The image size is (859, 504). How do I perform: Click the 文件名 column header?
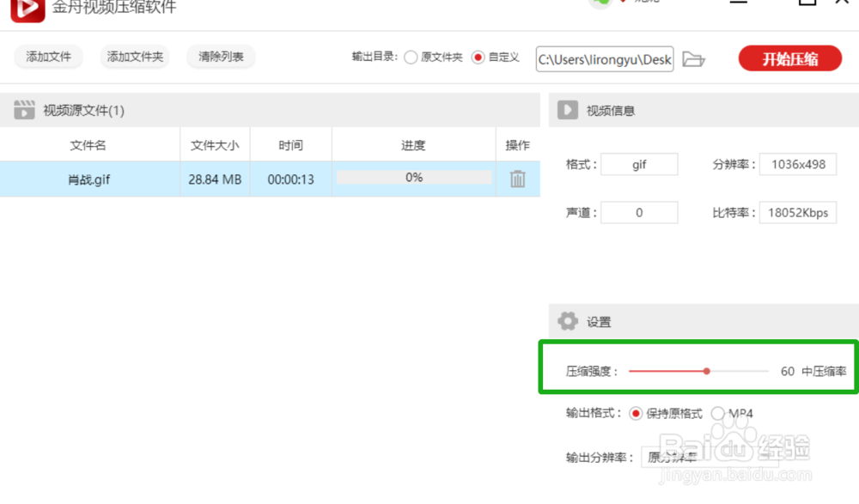88,144
